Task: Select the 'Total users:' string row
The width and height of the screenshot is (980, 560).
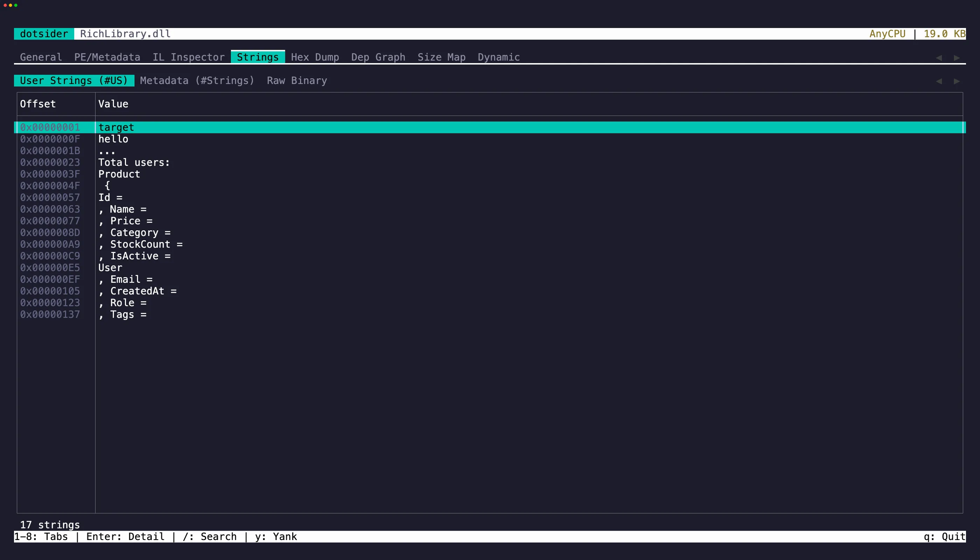Action: (490, 162)
